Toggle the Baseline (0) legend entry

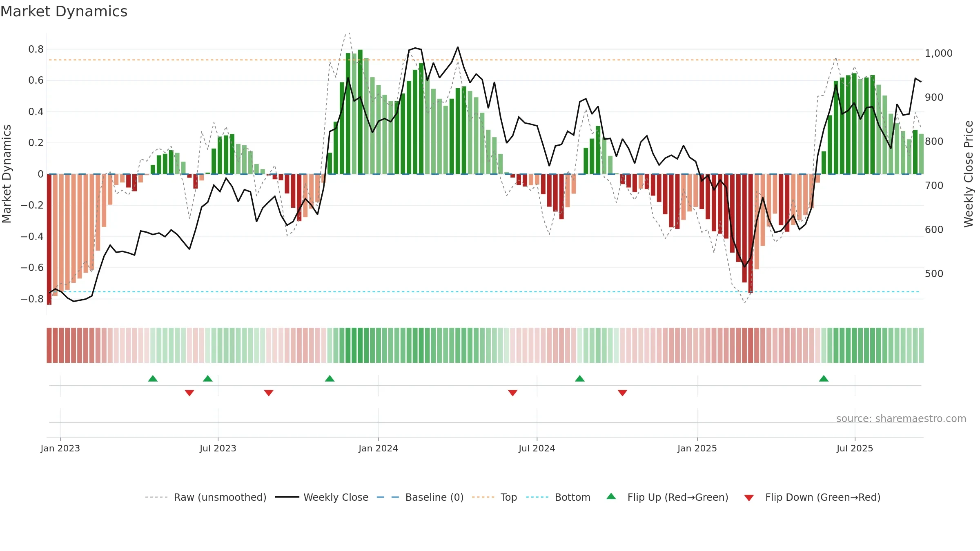click(420, 497)
